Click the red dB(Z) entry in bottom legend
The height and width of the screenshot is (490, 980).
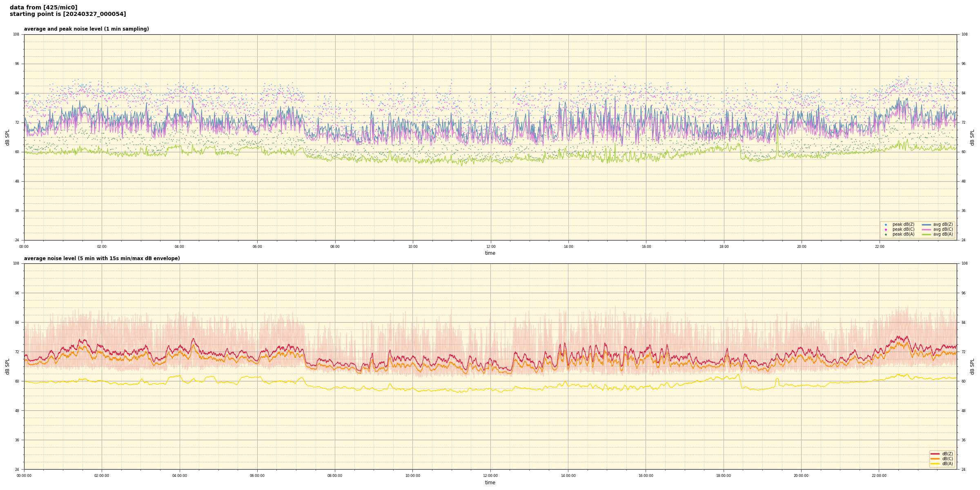[942, 454]
